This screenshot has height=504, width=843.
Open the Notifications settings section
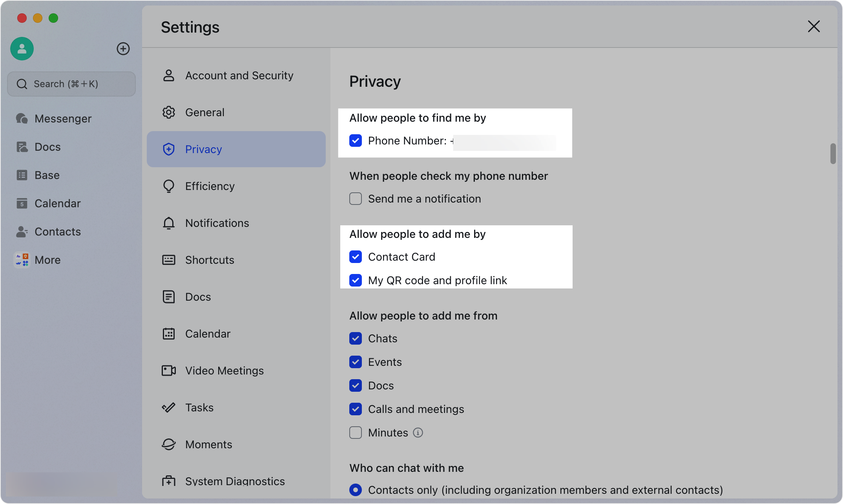point(217,223)
